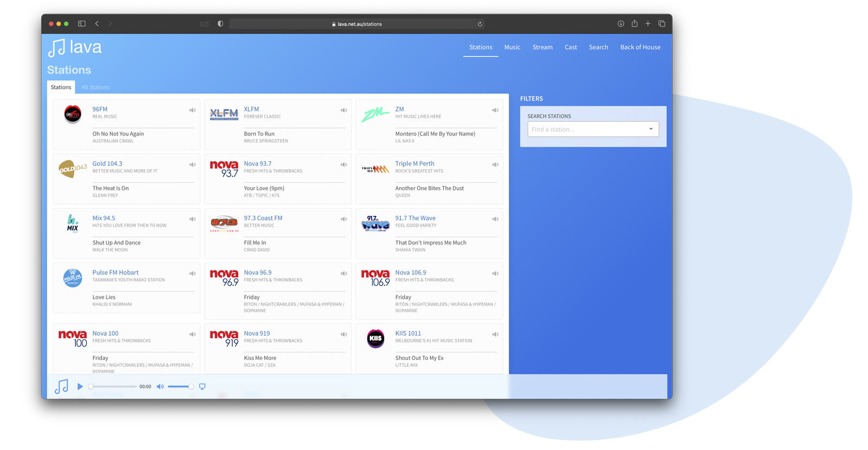Click the speaker icon on Pulse FM Hobart card

pos(193,274)
